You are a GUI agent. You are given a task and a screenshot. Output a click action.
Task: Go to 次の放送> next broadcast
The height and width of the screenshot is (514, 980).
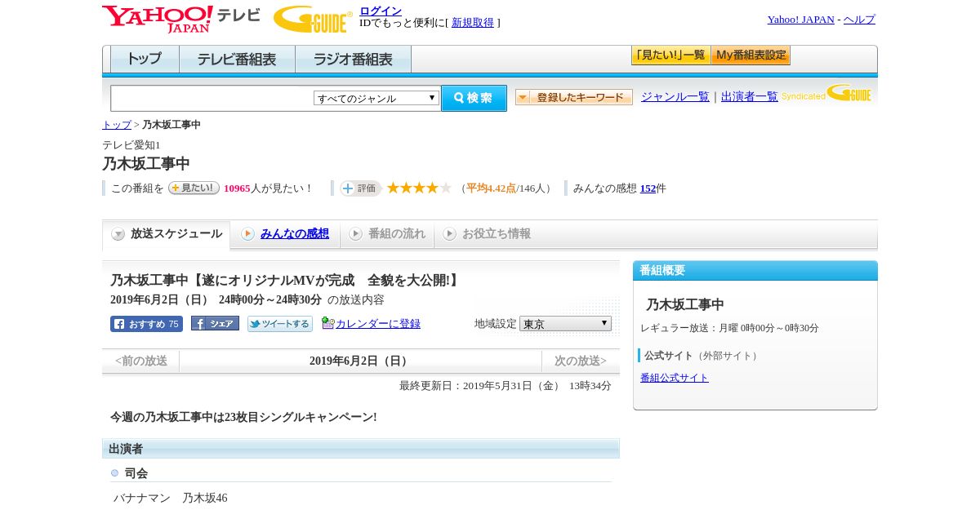pos(581,361)
